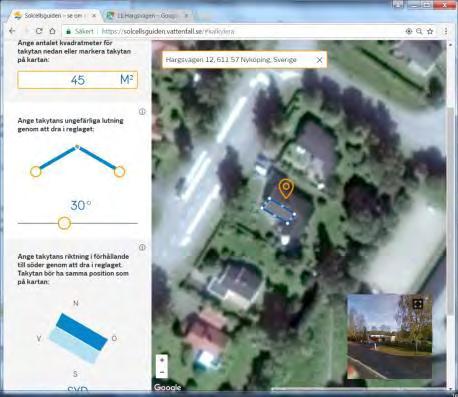
Task: Switch to the Solcellsguiden tab
Action: coord(55,16)
